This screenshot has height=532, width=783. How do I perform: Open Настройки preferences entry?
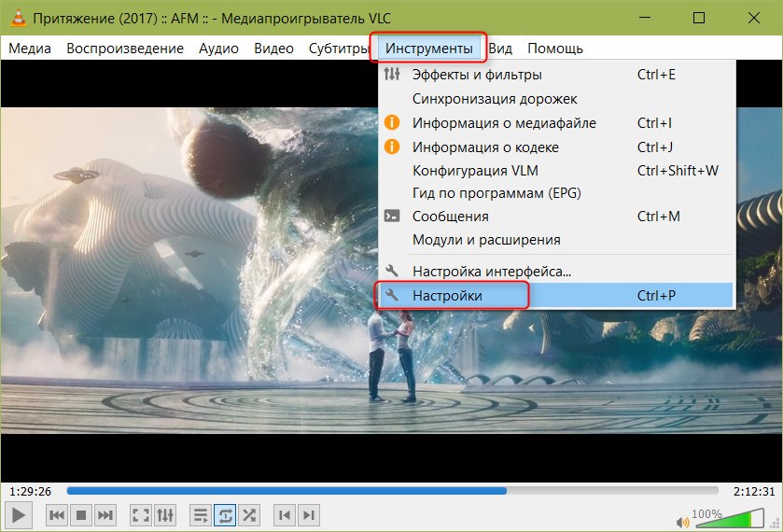point(555,295)
